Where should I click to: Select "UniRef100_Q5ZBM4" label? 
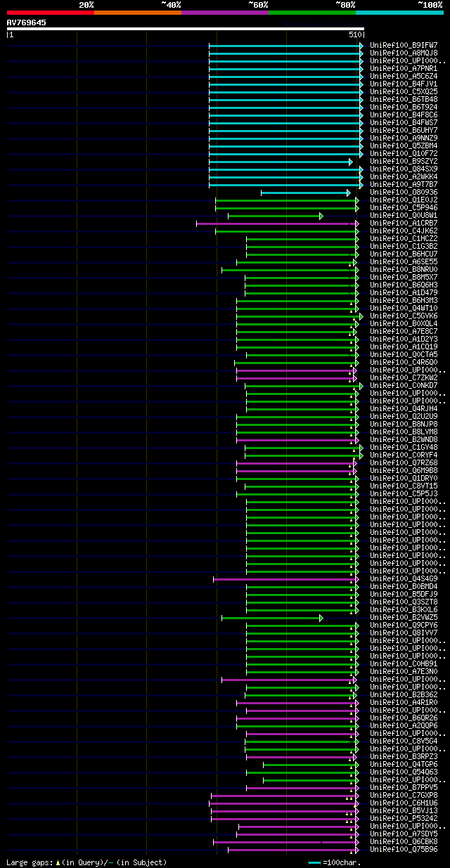pyautogui.click(x=404, y=146)
